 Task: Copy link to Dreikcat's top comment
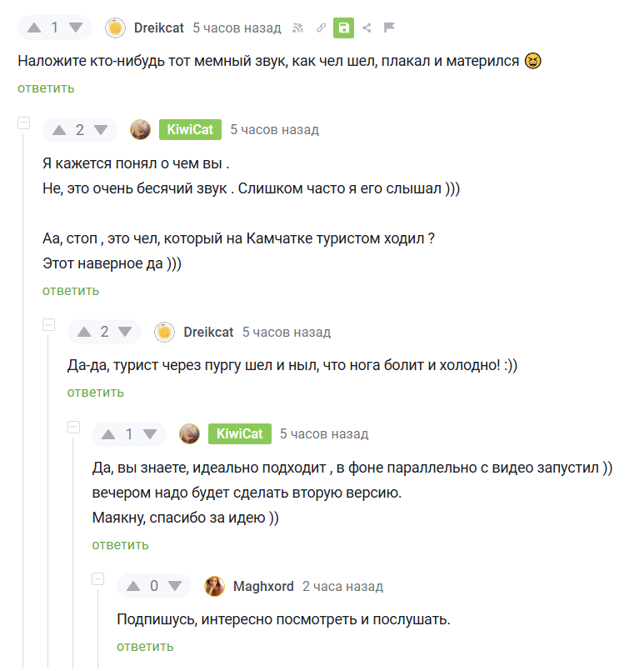tap(321, 28)
